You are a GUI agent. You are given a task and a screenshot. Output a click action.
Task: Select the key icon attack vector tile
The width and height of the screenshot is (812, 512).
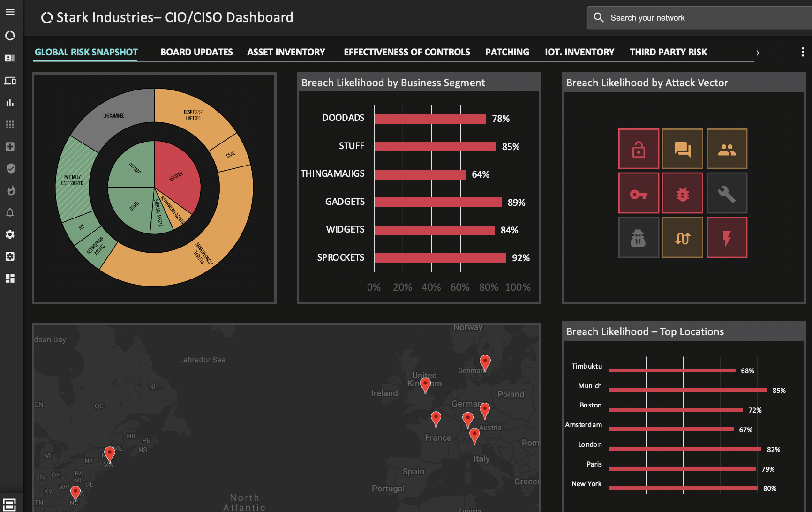(639, 193)
